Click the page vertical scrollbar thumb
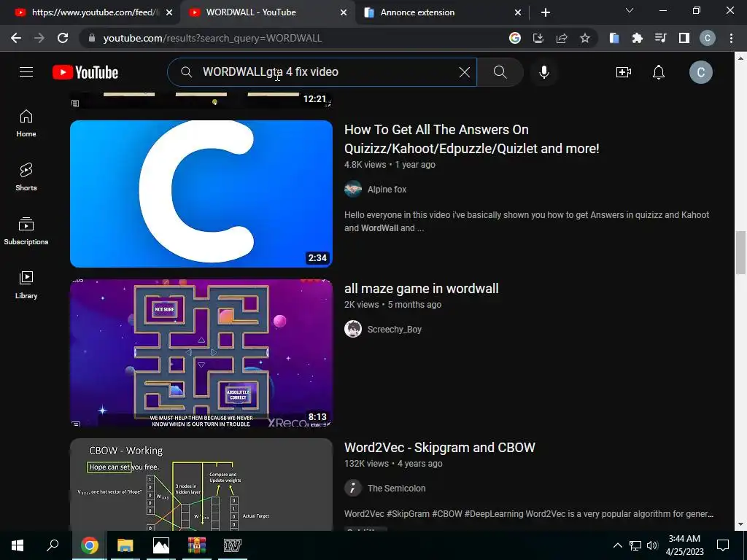Viewport: 747px width, 560px height. coord(740,252)
